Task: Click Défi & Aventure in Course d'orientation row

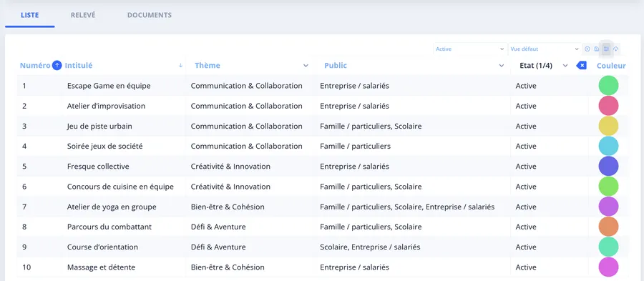Action: pyautogui.click(x=218, y=247)
